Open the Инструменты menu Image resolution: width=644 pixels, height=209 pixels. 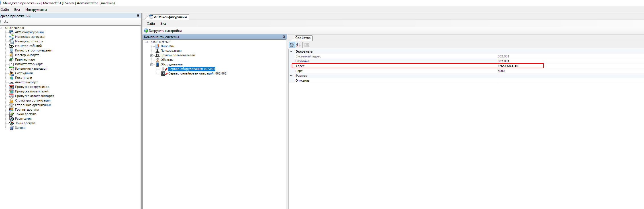click(x=36, y=10)
